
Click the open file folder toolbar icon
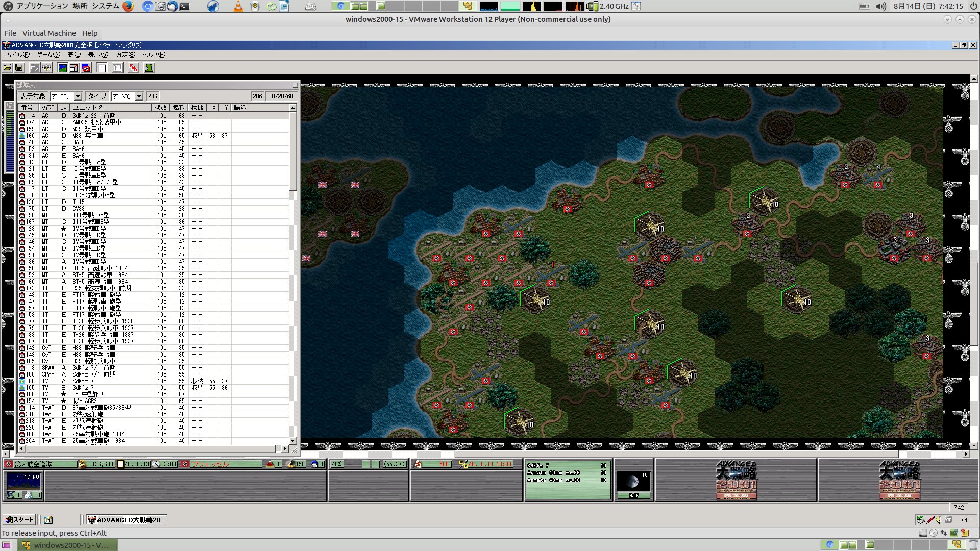tap(7, 68)
